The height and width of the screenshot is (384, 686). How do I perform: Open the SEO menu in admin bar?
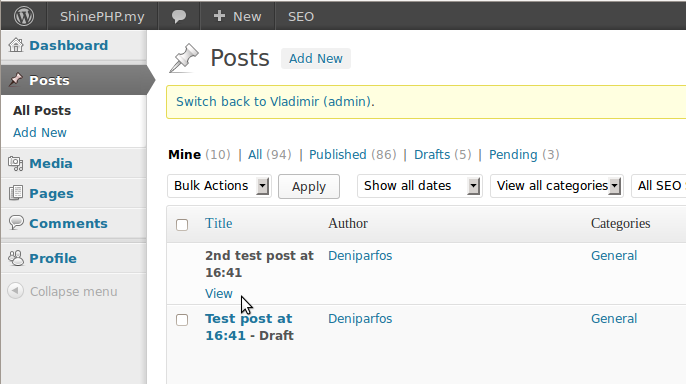coord(301,17)
